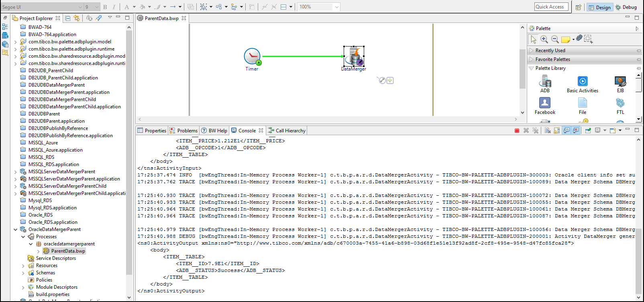Collapse the Processes folder
The image size is (644, 302).
point(23,237)
